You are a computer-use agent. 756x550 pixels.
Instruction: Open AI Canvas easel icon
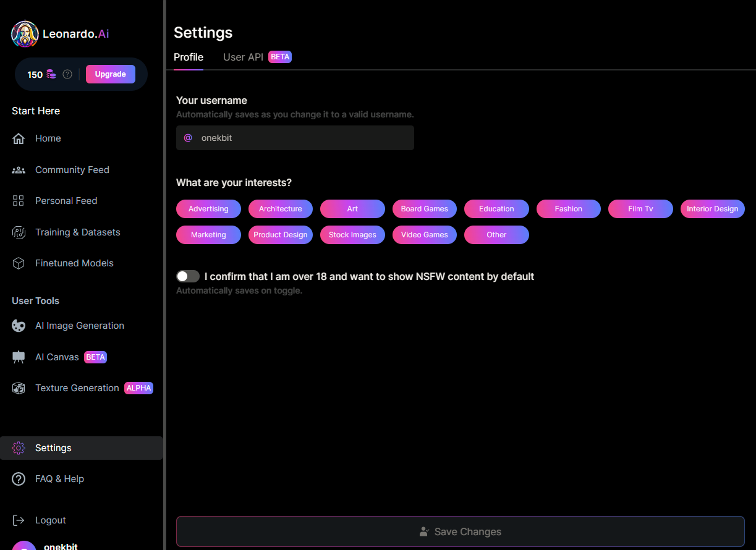[19, 357]
